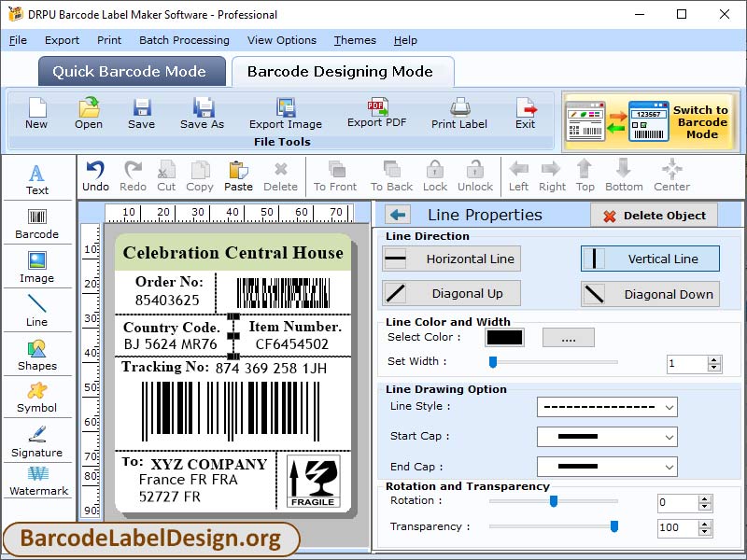Switch to Quick Barcode Mode tab
This screenshot has height=560, width=747.
click(x=131, y=71)
